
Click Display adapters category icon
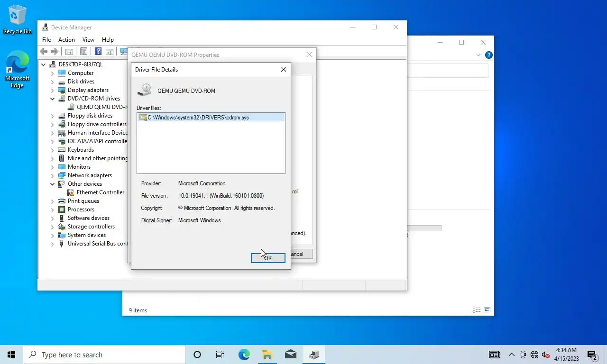coord(62,90)
